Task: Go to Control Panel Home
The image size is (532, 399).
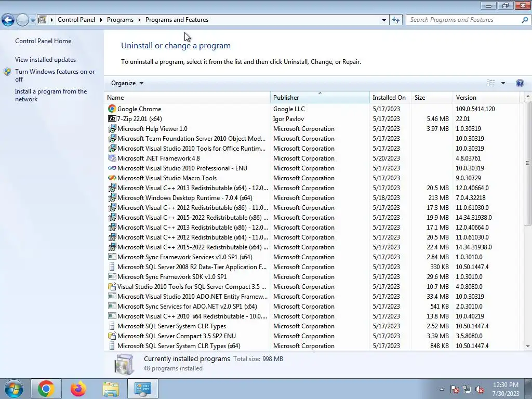Action: click(43, 41)
